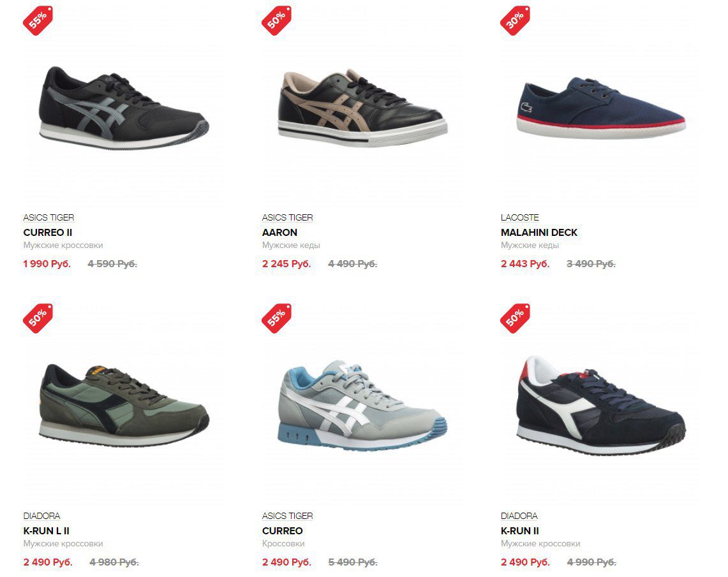Click the 50% discount tag on K-Run L II

38,318
